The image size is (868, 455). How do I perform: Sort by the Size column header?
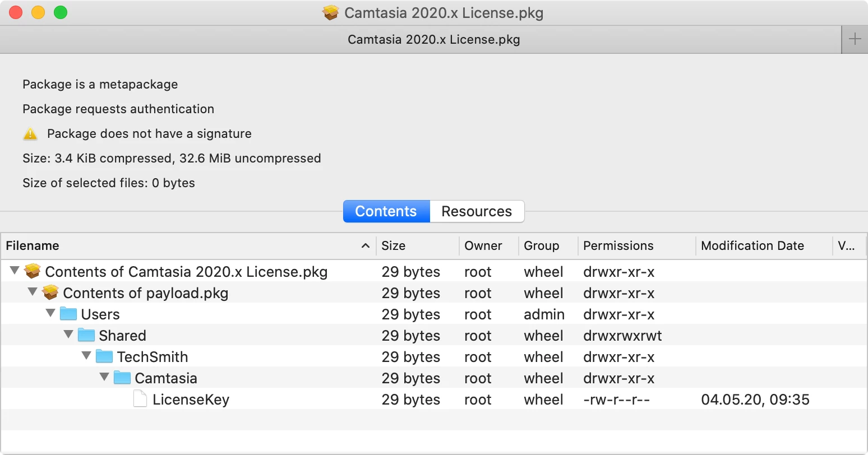pyautogui.click(x=418, y=246)
